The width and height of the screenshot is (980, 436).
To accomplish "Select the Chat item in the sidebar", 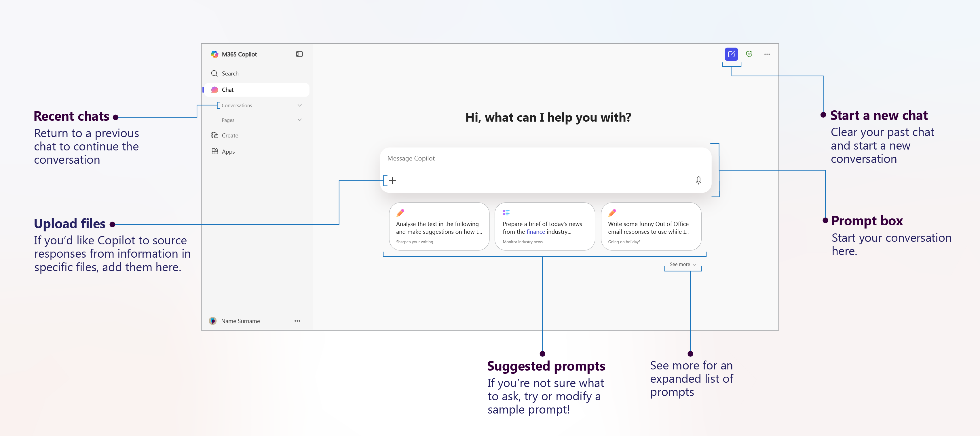I will point(227,90).
